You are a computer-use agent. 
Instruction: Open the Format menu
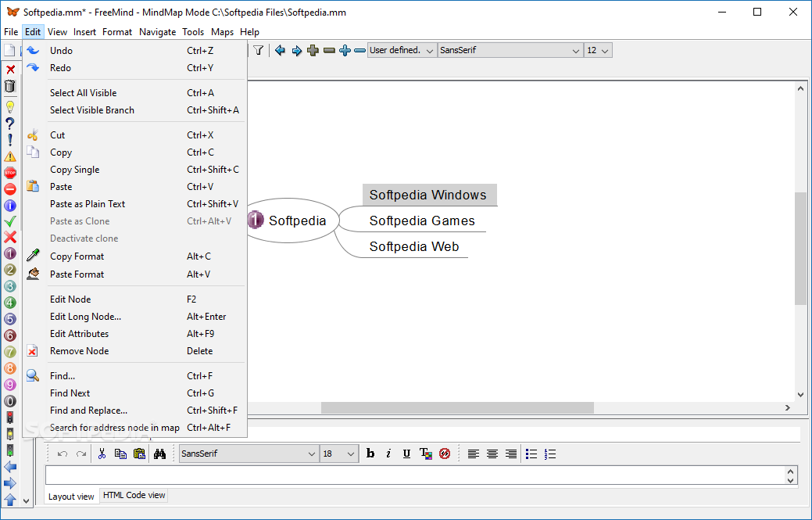[117, 31]
